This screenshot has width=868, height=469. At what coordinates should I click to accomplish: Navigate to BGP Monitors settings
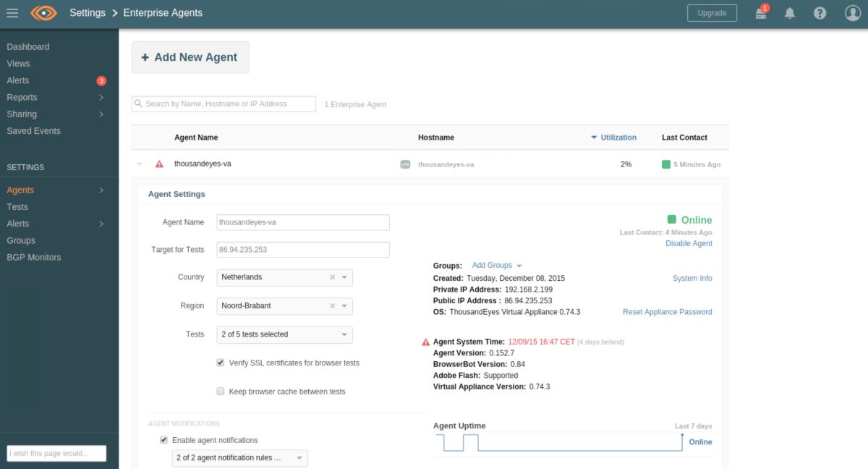point(33,256)
